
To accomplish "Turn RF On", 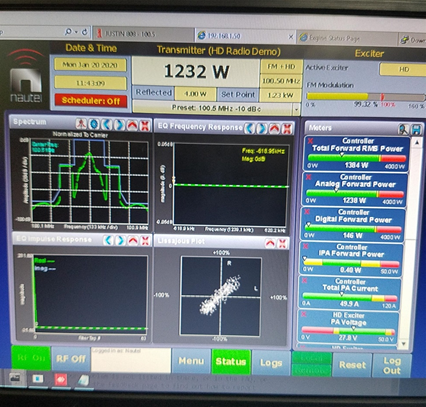I will (x=31, y=358).
